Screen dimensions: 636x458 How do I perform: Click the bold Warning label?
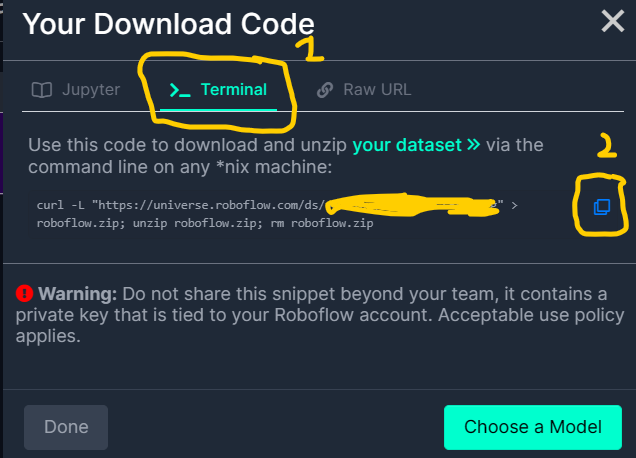pyautogui.click(x=77, y=294)
